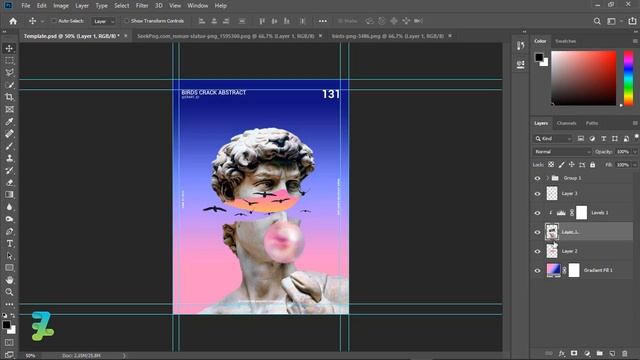The width and height of the screenshot is (640, 360).
Task: Open the Image menu
Action: [61, 6]
